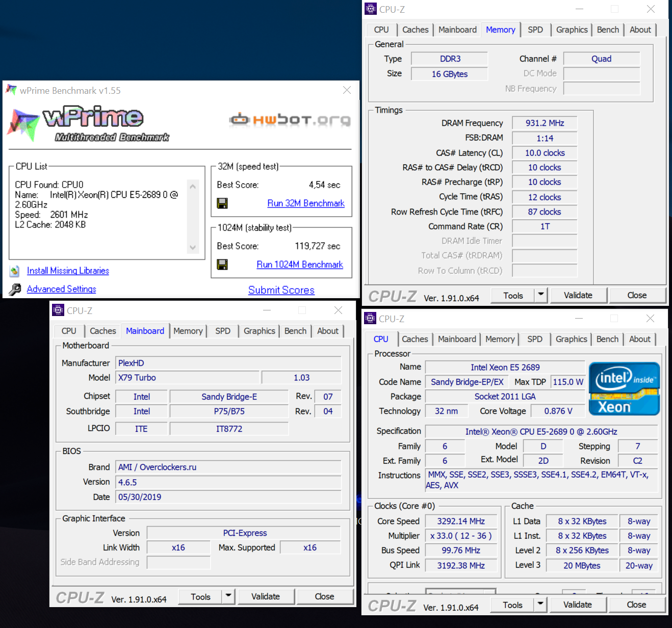Click the CPU-Z app icon in the Mainboard window title bar

pyautogui.click(x=58, y=310)
